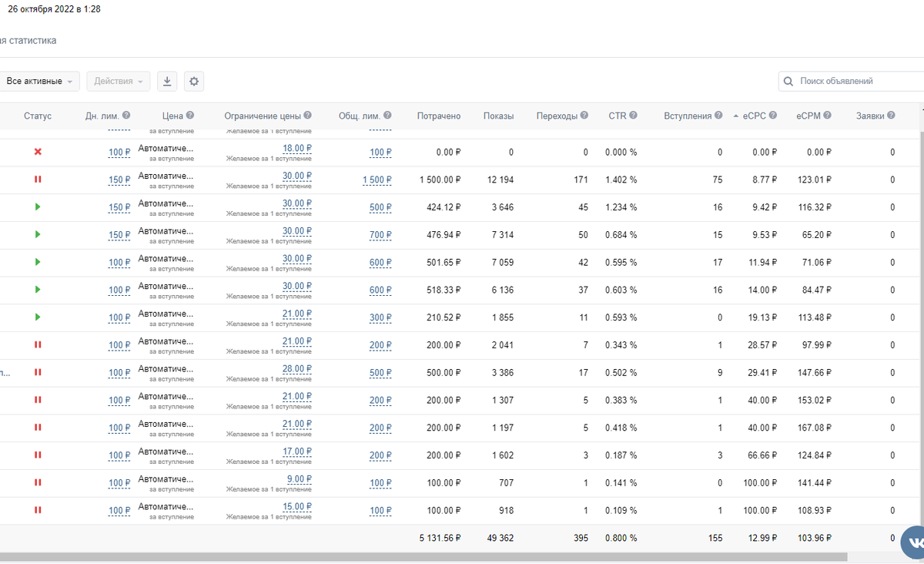This screenshot has height=564, width=924.
Task: Click the pause status in the row with 1 307 impressions
Action: (x=38, y=400)
